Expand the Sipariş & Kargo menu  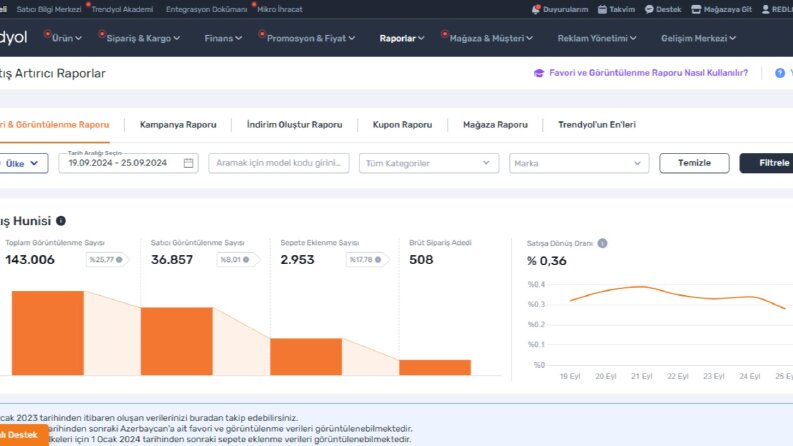coord(143,38)
